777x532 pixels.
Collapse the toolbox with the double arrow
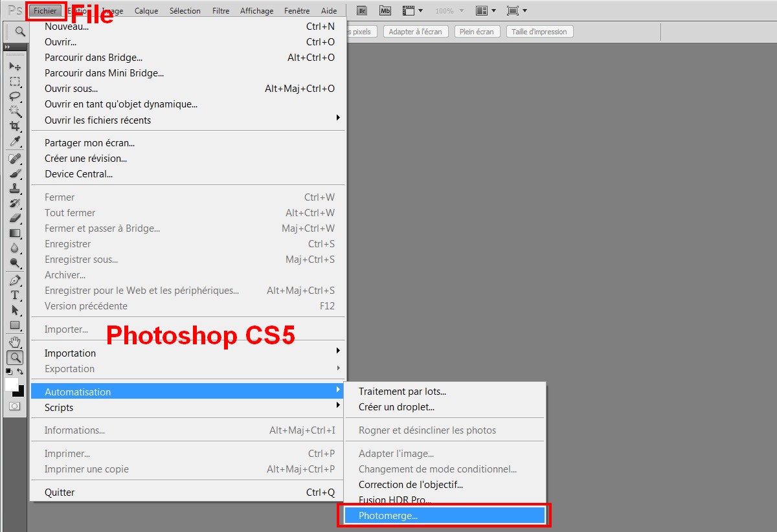(7, 47)
